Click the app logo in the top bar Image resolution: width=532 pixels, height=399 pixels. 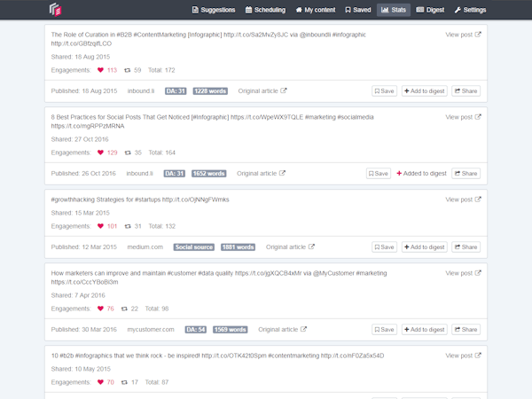(56, 10)
